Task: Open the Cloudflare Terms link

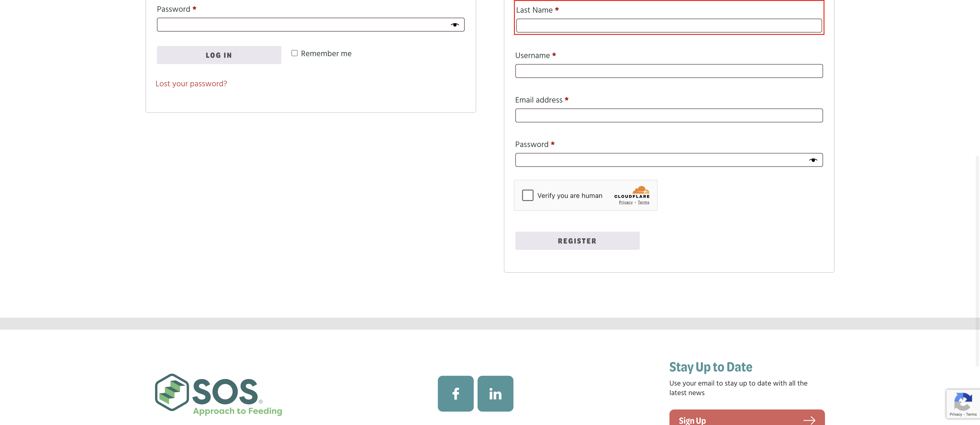Action: (643, 202)
